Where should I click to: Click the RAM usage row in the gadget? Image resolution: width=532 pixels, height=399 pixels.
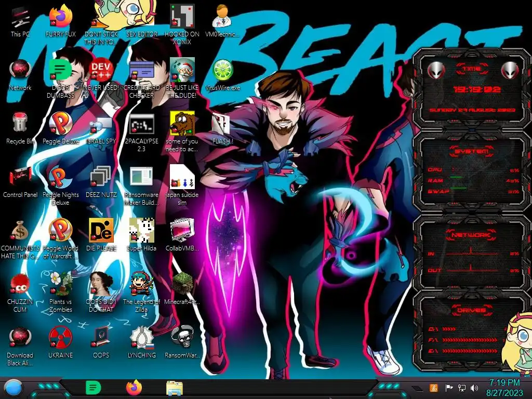473,180
